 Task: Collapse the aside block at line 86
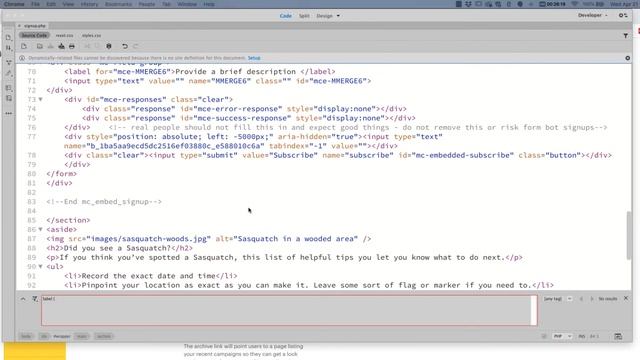click(40, 229)
